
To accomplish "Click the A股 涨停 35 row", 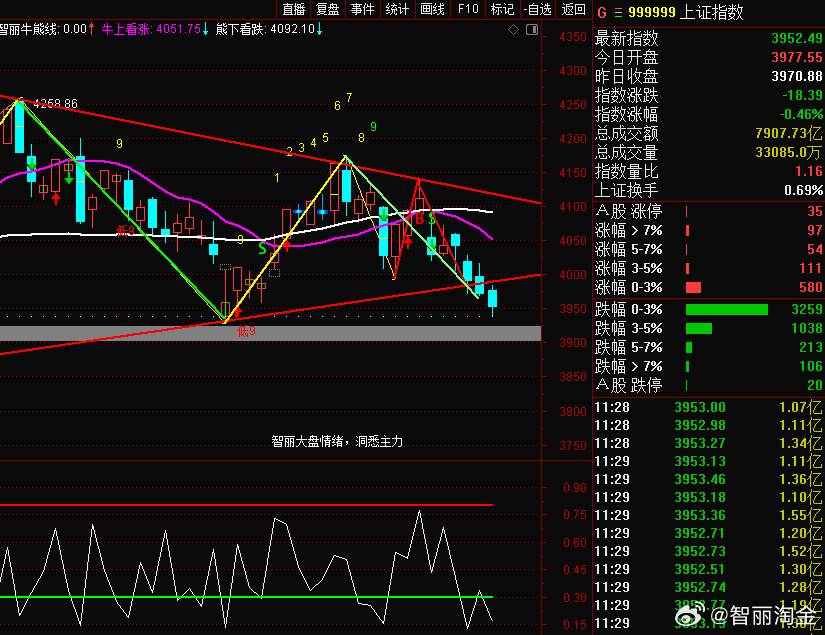I will [709, 211].
